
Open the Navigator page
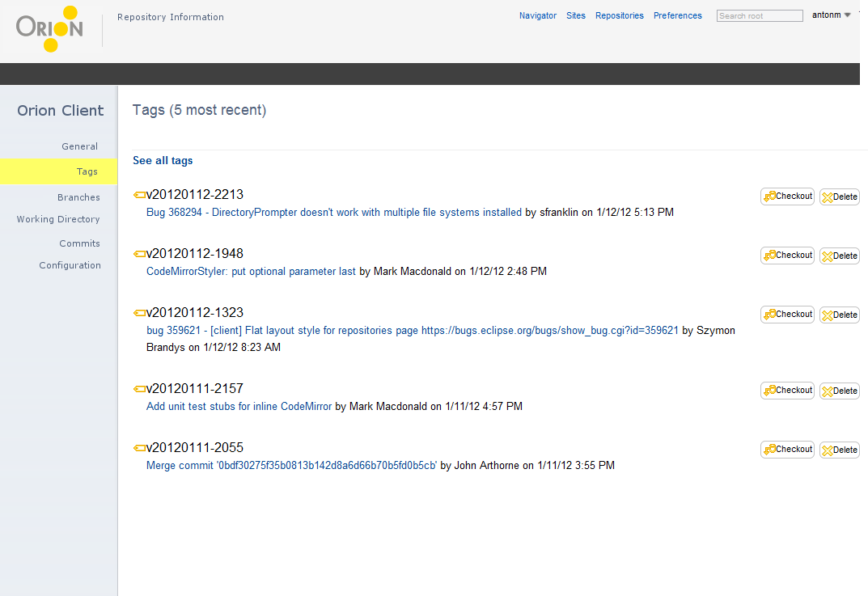click(x=537, y=15)
